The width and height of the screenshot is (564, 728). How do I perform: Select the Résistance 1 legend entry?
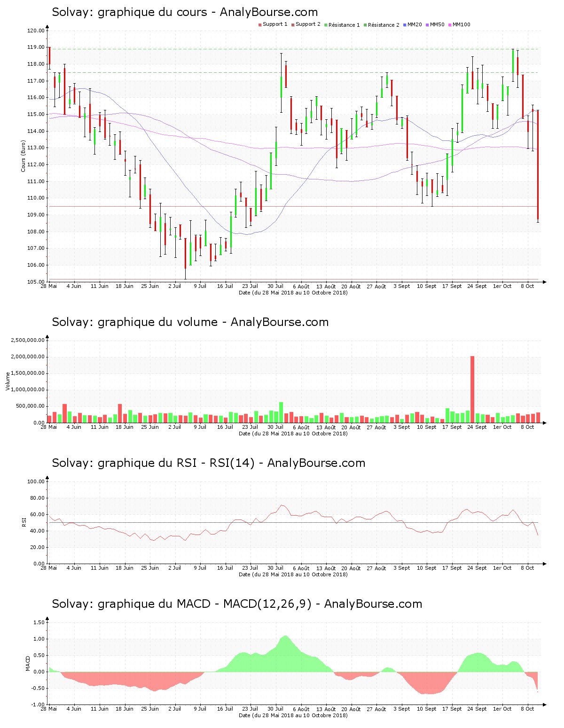pos(342,24)
